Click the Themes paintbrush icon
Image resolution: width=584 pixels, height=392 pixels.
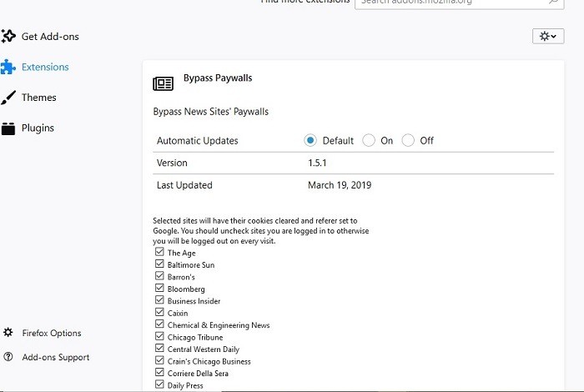point(8,98)
